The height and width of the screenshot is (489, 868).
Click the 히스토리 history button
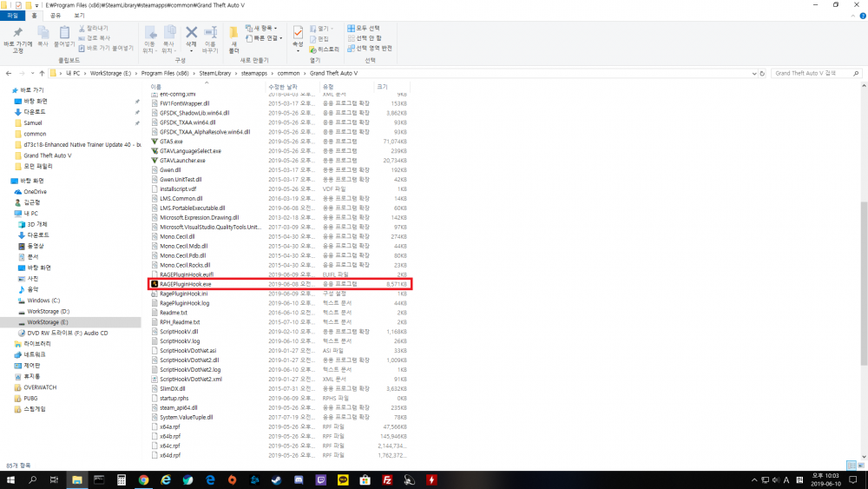325,50
